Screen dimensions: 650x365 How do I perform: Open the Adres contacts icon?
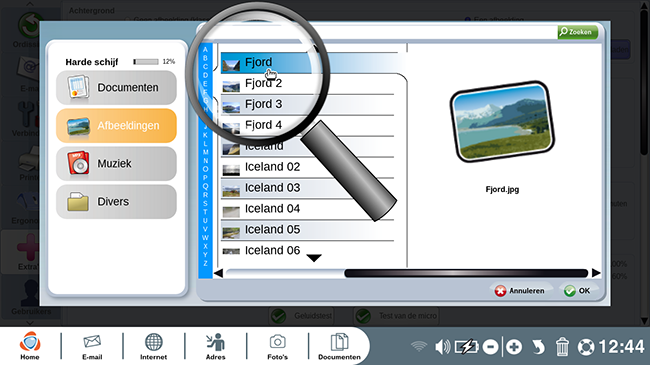pos(216,346)
